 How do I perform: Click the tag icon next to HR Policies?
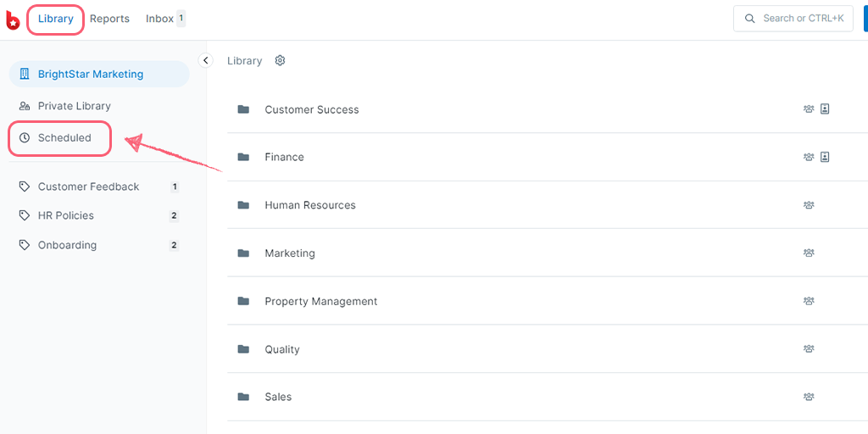[x=25, y=215]
